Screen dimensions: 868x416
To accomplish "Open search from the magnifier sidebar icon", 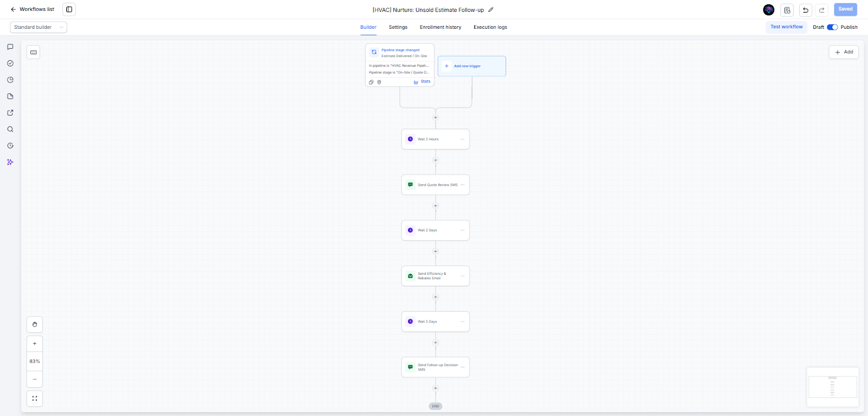I will tap(10, 129).
